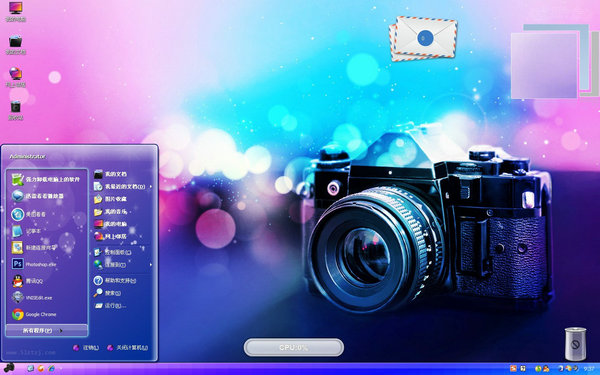Click the Turn Off Computer button

point(127,347)
